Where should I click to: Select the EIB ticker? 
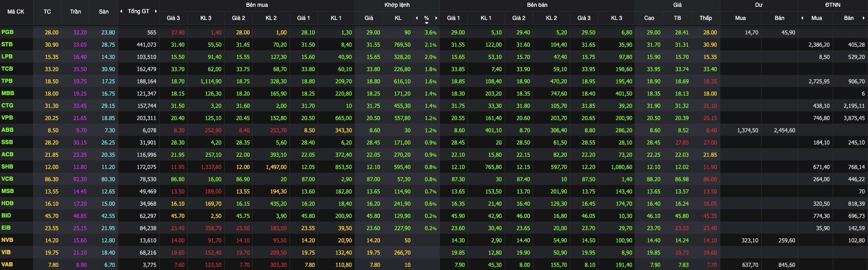click(x=6, y=228)
